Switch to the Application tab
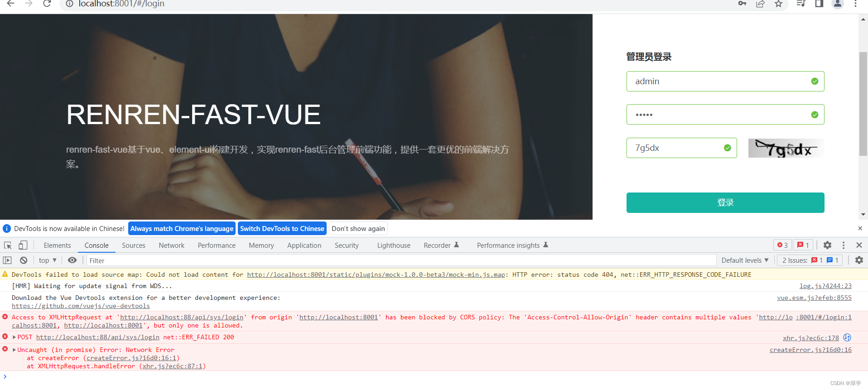Image resolution: width=868 pixels, height=390 pixels. [x=304, y=245]
